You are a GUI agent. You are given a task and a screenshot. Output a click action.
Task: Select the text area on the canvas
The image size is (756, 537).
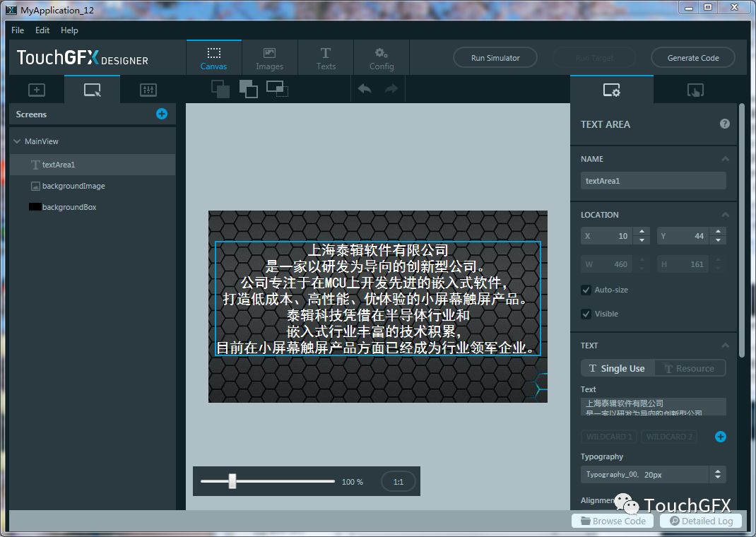point(377,299)
